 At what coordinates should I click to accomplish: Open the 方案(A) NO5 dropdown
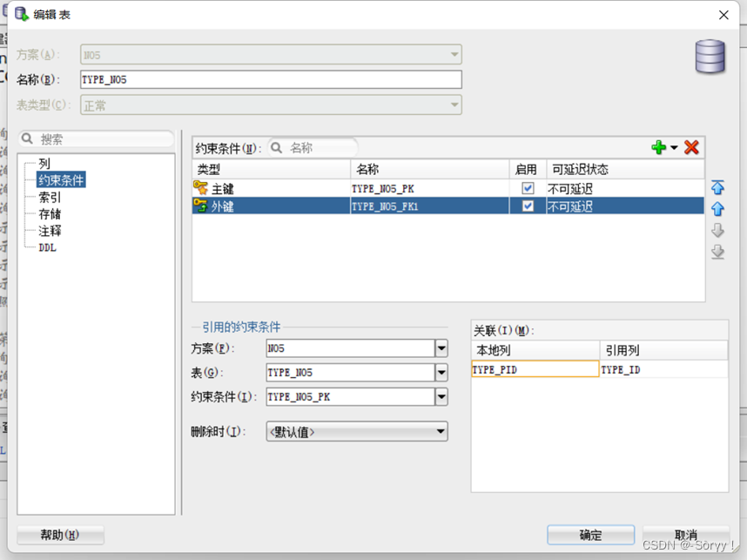(x=271, y=54)
